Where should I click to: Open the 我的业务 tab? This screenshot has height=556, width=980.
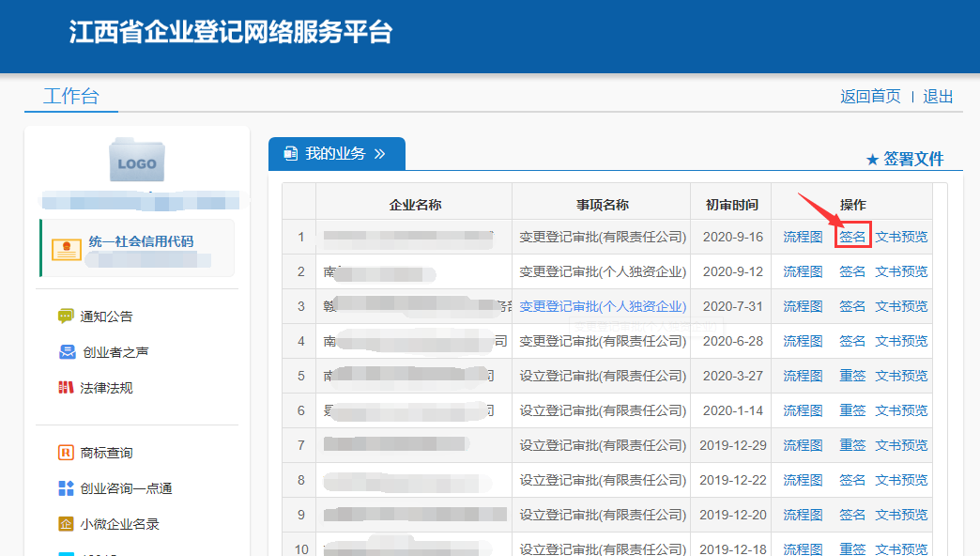pos(335,154)
